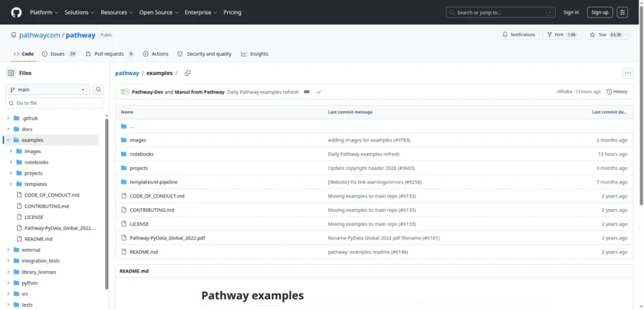Open the Resources menu

117,12
